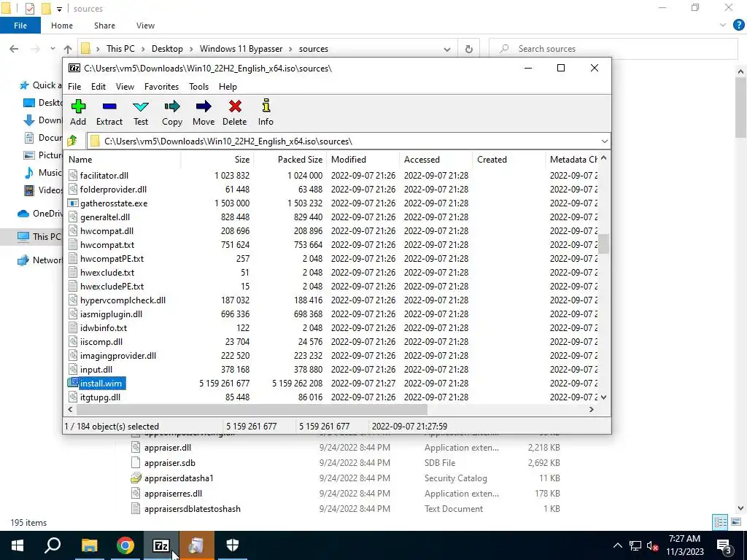Switch Explorer to large icons view

pyautogui.click(x=736, y=522)
